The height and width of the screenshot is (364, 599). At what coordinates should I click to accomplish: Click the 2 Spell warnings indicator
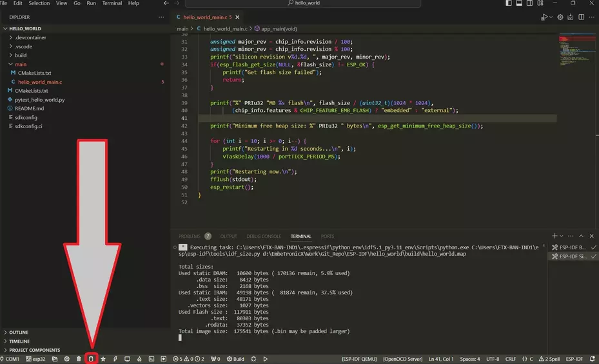coord(549,359)
